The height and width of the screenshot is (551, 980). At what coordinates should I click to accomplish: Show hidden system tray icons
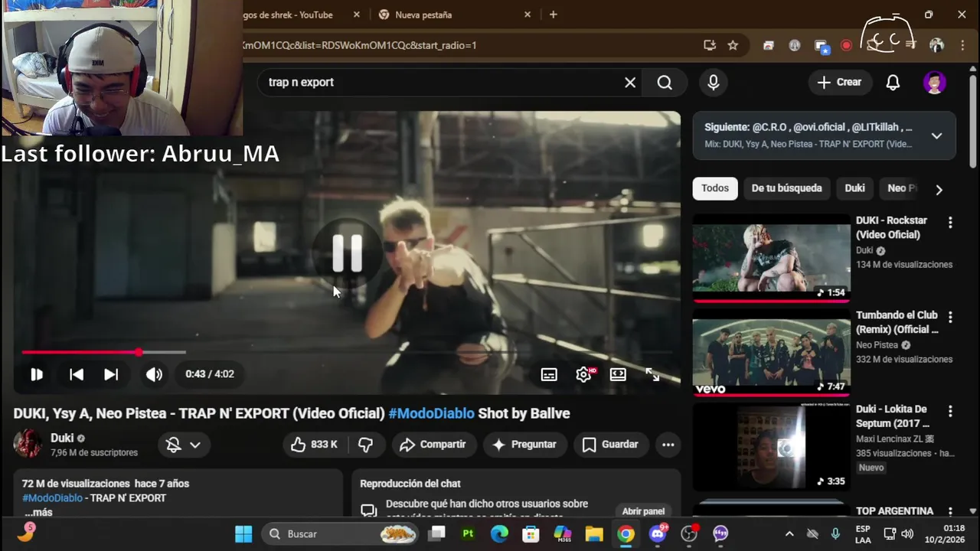789,533
